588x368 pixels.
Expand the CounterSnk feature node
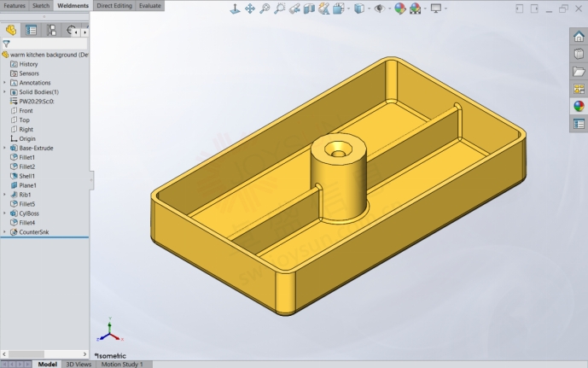[4, 232]
